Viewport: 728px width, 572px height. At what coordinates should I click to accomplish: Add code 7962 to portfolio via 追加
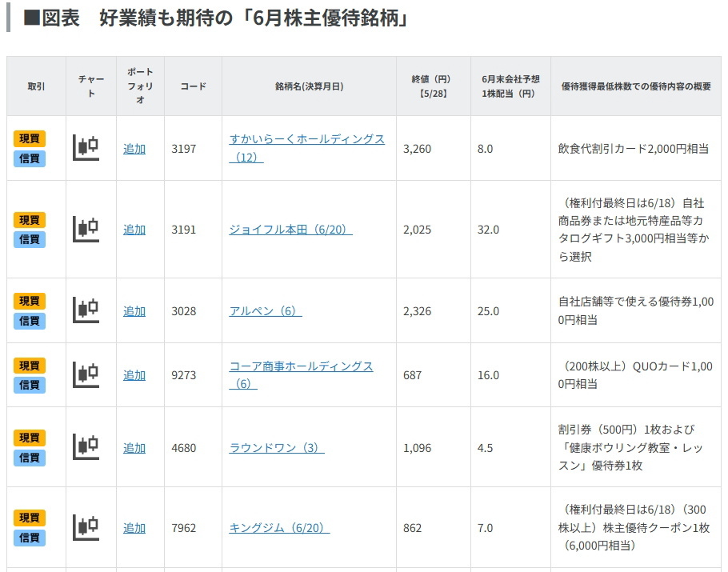tap(134, 528)
